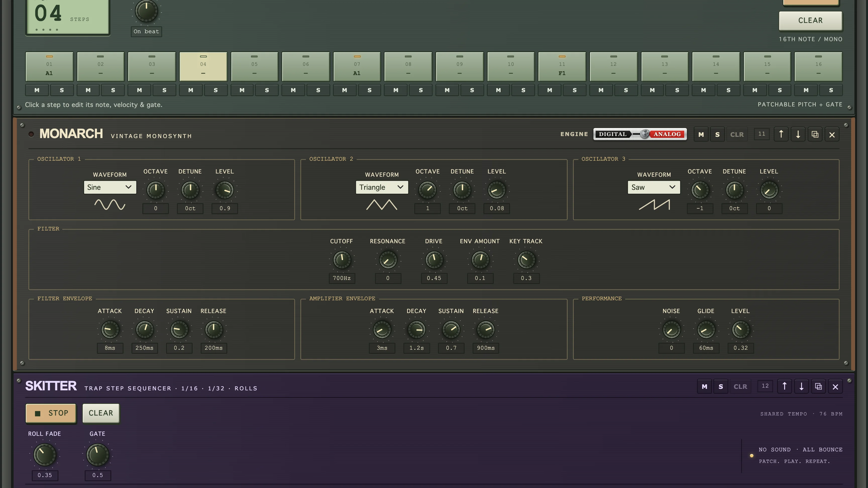Click the sine wave shape icon
Viewport: 868px width, 488px height.
coord(110,204)
